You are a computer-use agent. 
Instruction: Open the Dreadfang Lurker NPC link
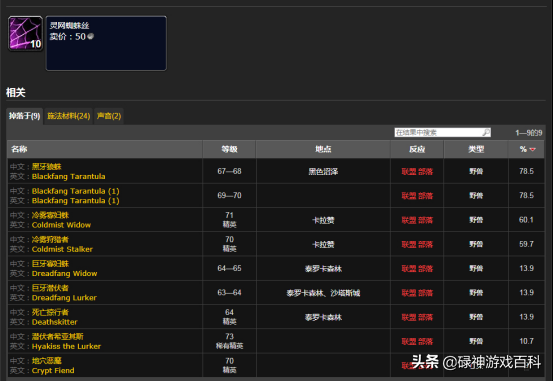coord(64,298)
